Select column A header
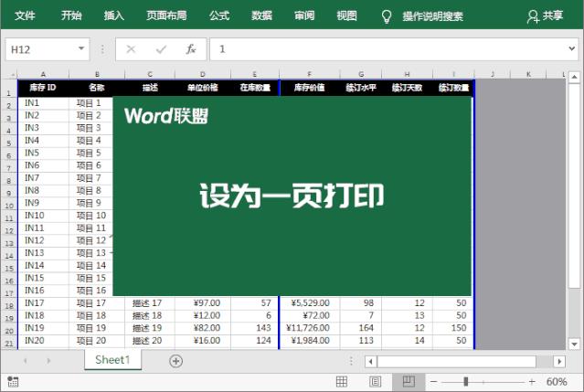The image size is (584, 392). (43, 74)
